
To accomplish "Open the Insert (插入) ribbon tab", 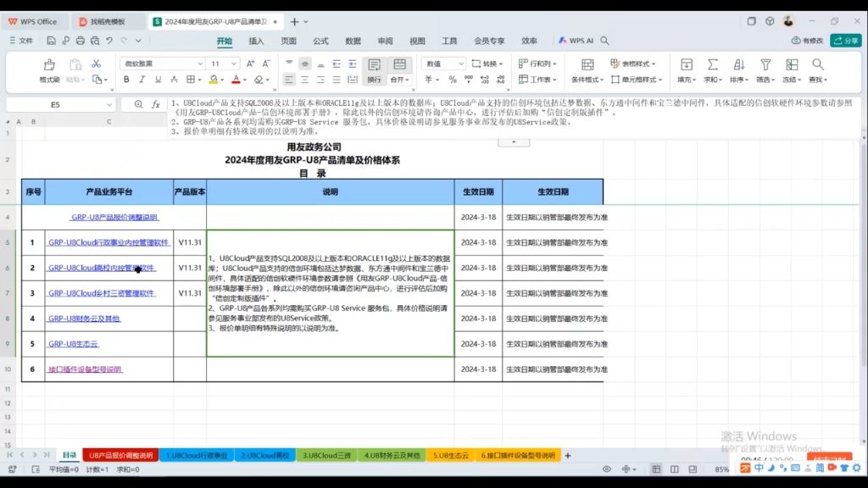I will [x=256, y=41].
